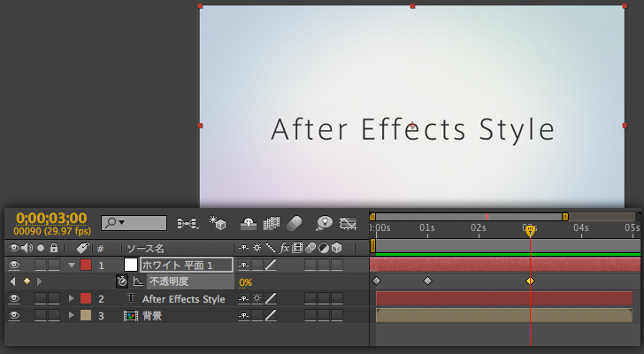This screenshot has width=644, height=354.
Task: Hide the 背景 layer eye
Action: pos(14,315)
